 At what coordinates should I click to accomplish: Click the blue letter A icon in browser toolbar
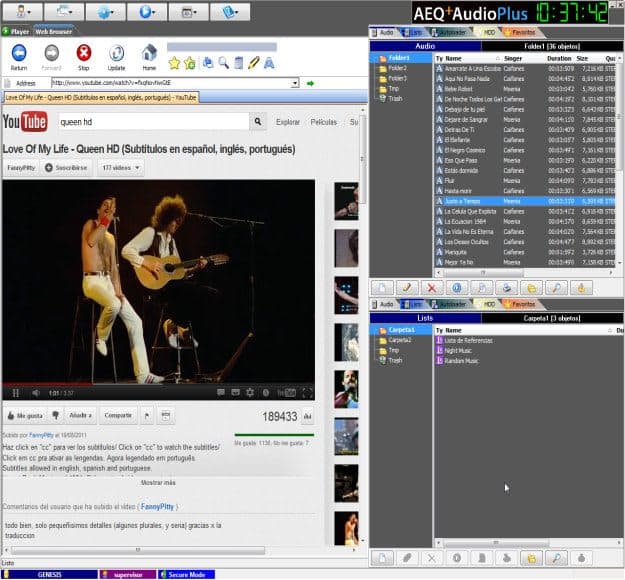(269, 63)
